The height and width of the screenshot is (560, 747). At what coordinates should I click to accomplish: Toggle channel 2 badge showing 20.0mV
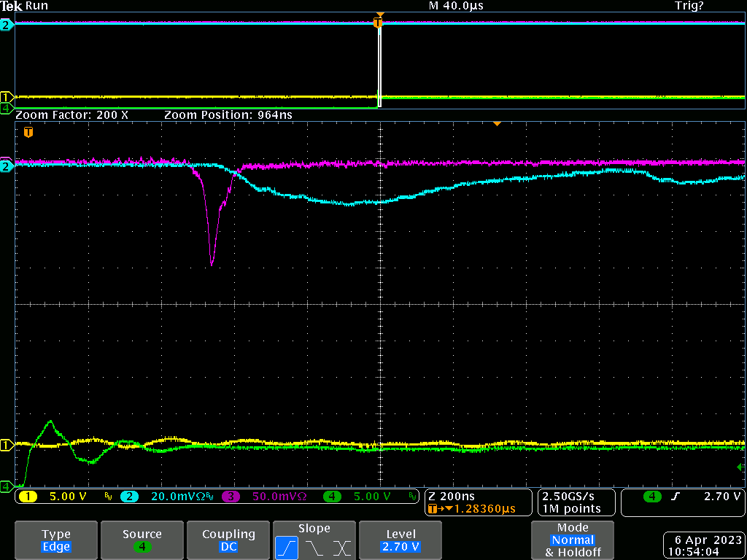point(167,497)
